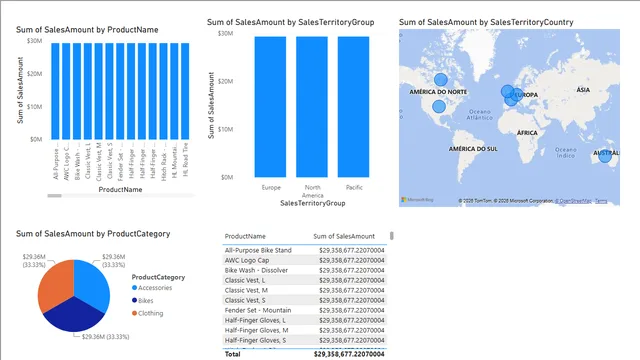640x360 pixels.
Task: Select the Half-Finger Gloves, S row
Action: (x=304, y=340)
